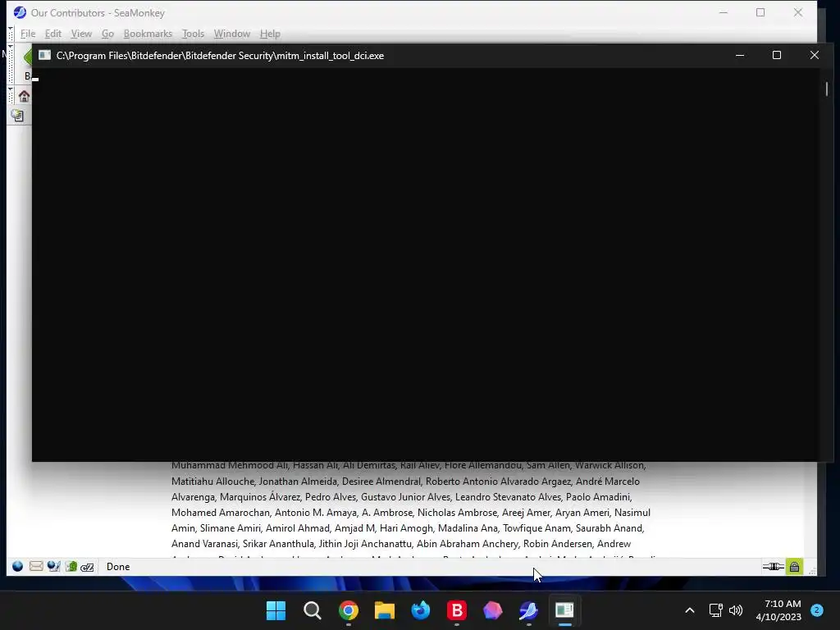Collapse the SeaMonkey menu bar grippy

tap(10, 33)
